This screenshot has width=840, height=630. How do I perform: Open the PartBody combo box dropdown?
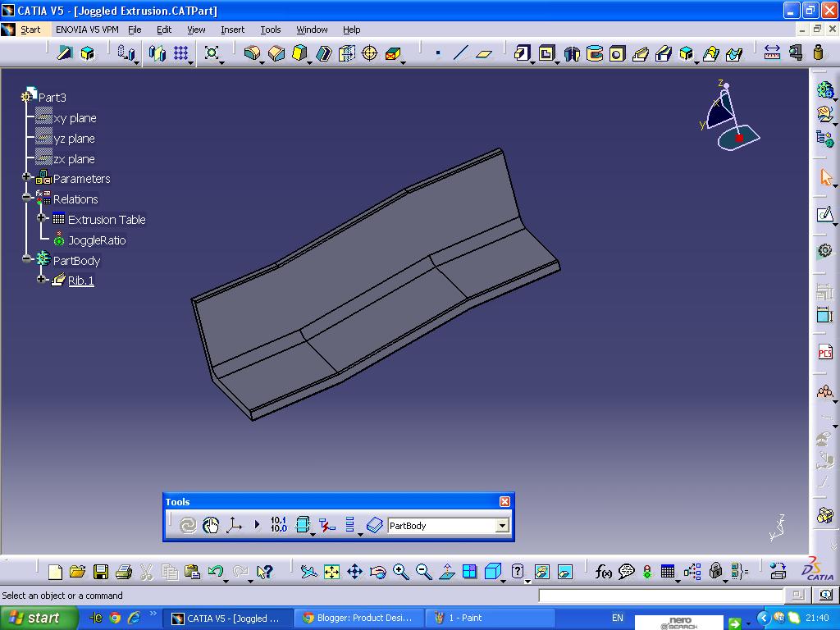click(x=502, y=526)
